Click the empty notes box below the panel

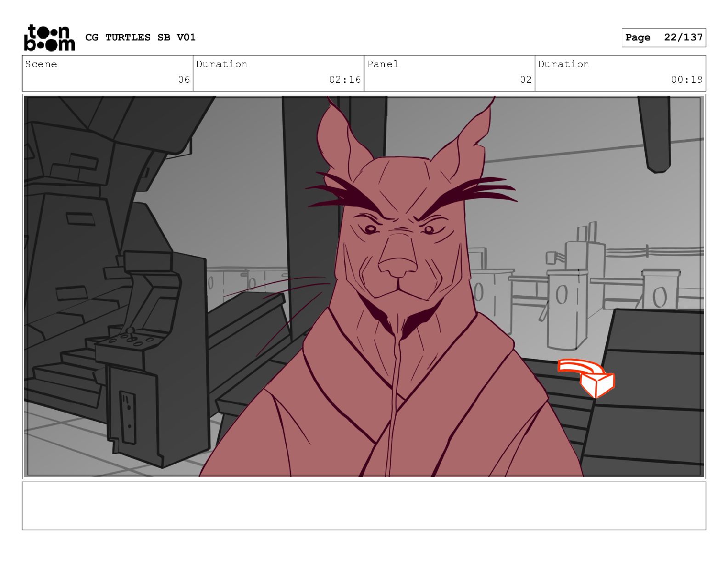pyautogui.click(x=364, y=506)
